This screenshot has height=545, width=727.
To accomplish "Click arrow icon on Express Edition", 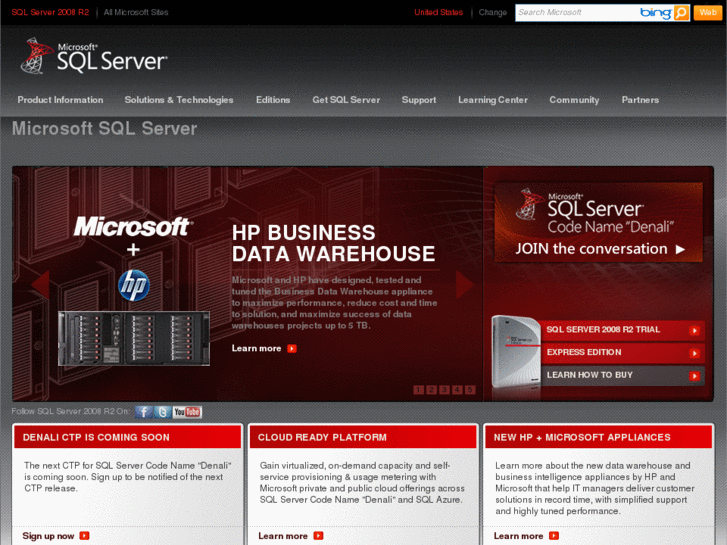I will (x=694, y=353).
